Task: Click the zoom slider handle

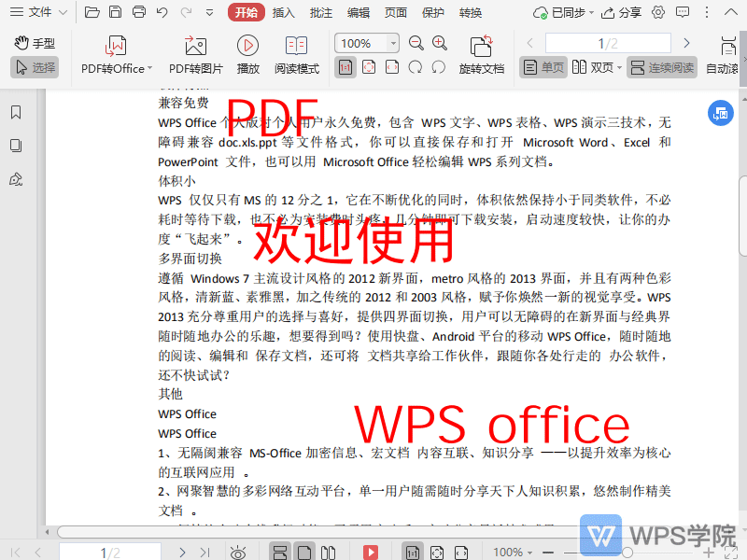Action: pyautogui.click(x=627, y=553)
